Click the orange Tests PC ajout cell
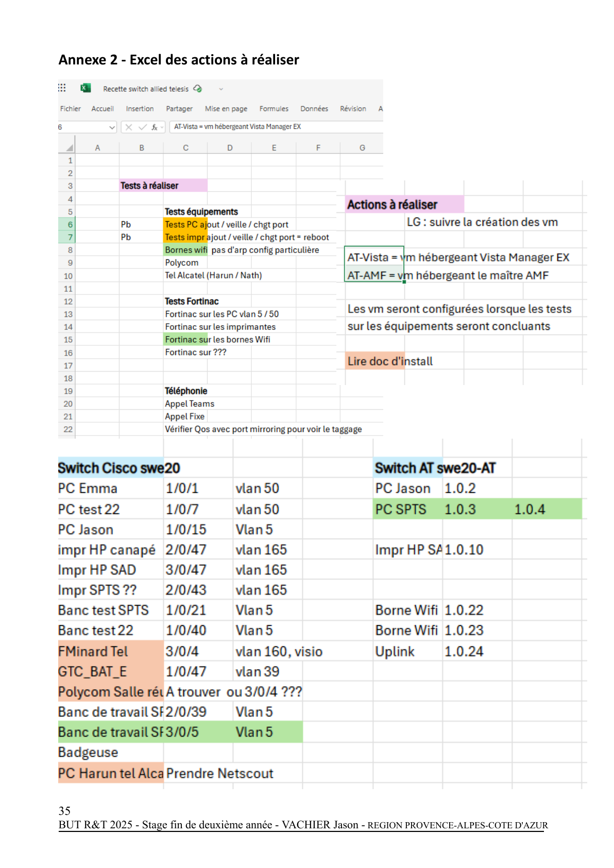The height and width of the screenshot is (868, 614). tap(185, 224)
